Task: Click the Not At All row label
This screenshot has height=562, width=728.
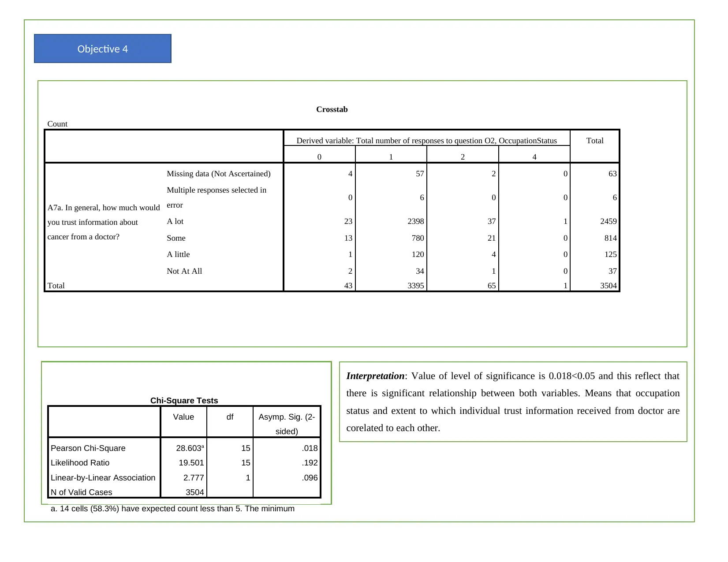Action: pos(184,271)
